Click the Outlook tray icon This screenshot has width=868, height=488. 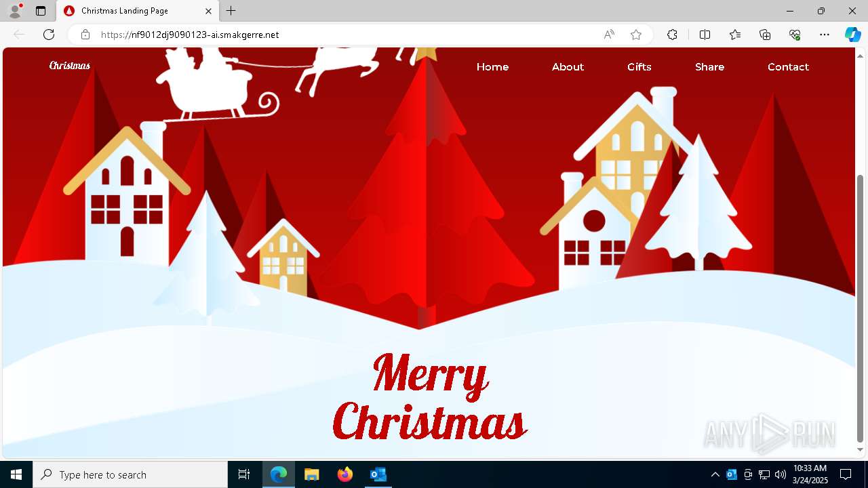click(732, 474)
